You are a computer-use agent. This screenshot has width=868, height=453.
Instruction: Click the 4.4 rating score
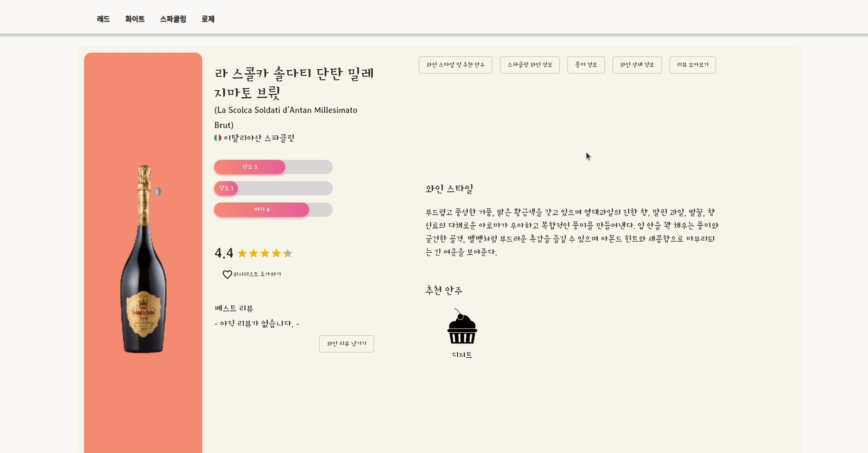[x=224, y=253]
